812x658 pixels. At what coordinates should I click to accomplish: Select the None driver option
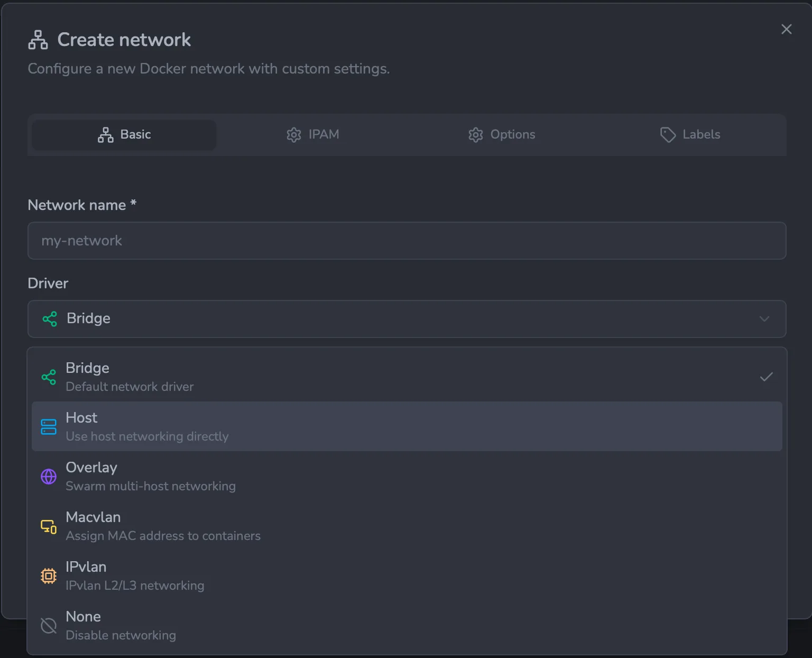coord(407,625)
